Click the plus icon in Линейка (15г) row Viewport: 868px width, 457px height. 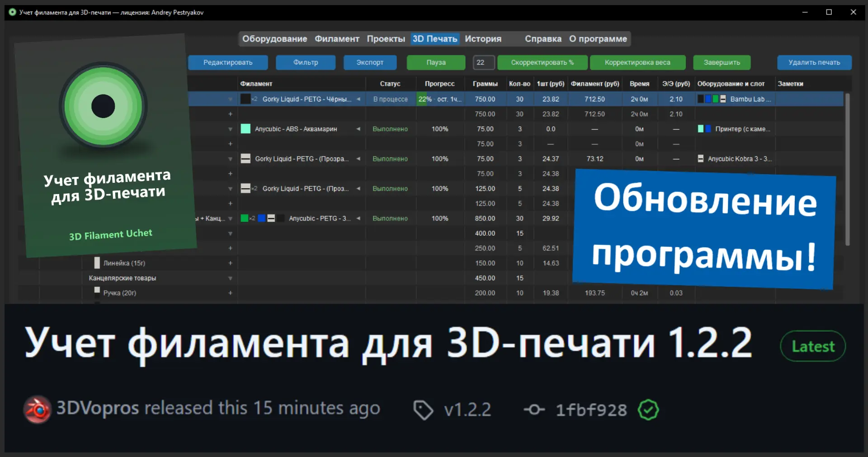point(230,263)
